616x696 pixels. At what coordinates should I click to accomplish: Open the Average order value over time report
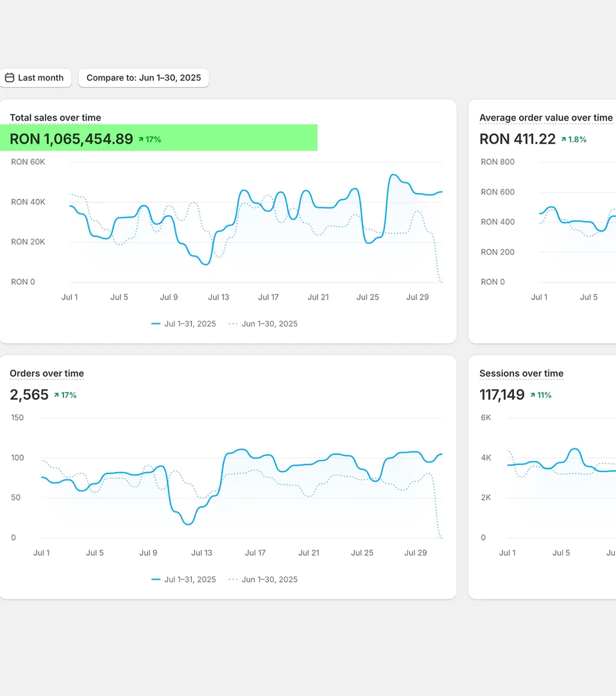pos(546,117)
